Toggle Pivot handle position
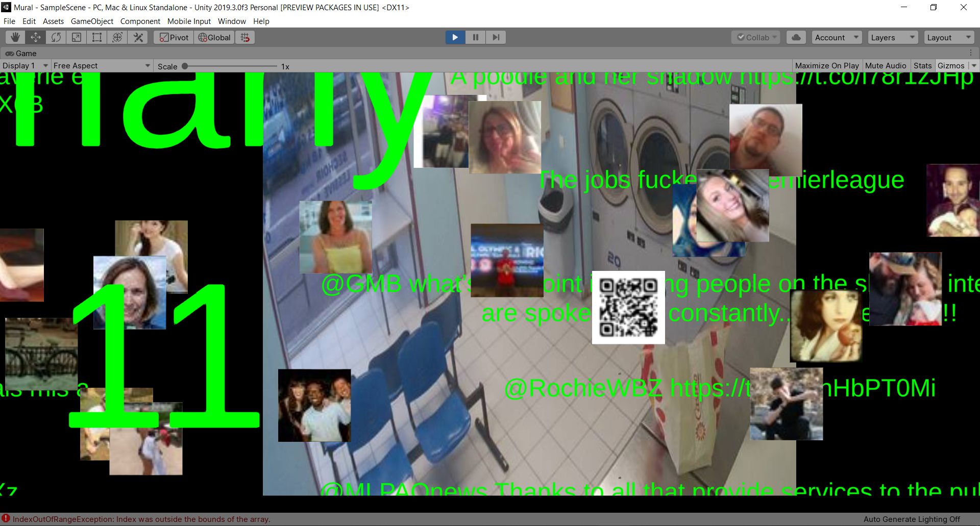The image size is (980, 526). [x=174, y=37]
